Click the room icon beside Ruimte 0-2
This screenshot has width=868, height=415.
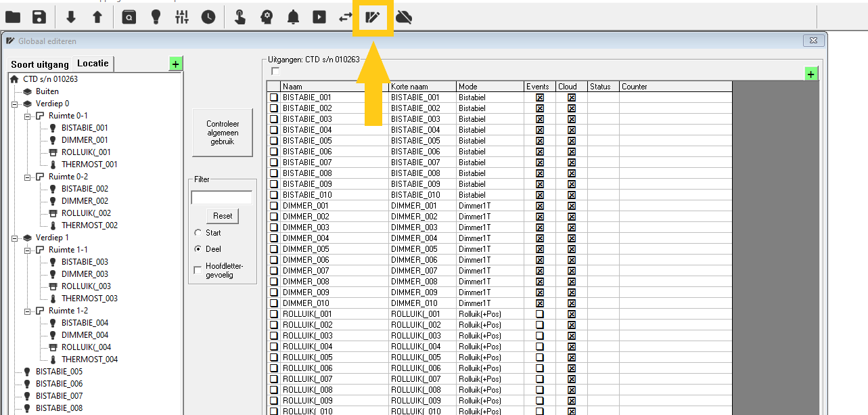(40, 177)
